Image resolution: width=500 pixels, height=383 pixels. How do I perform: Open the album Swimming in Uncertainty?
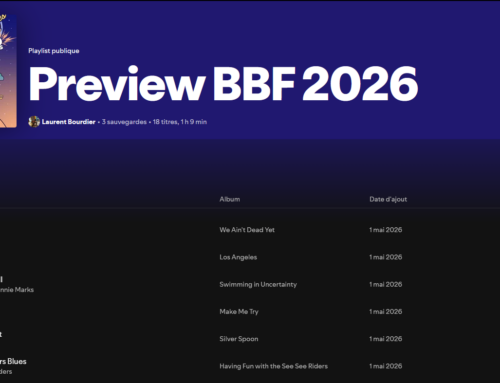tap(258, 284)
